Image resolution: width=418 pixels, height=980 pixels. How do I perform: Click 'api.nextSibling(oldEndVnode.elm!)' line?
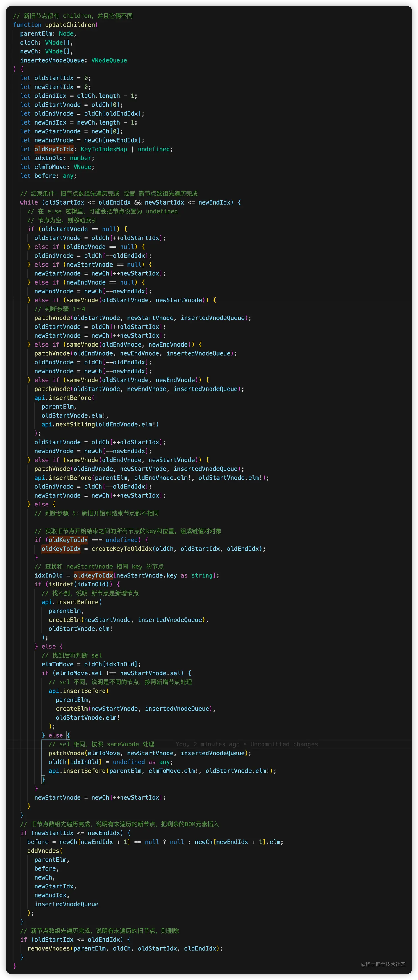tap(100, 424)
